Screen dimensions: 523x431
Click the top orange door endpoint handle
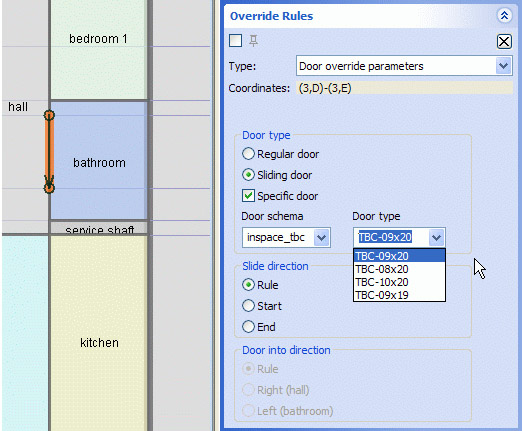(49, 115)
